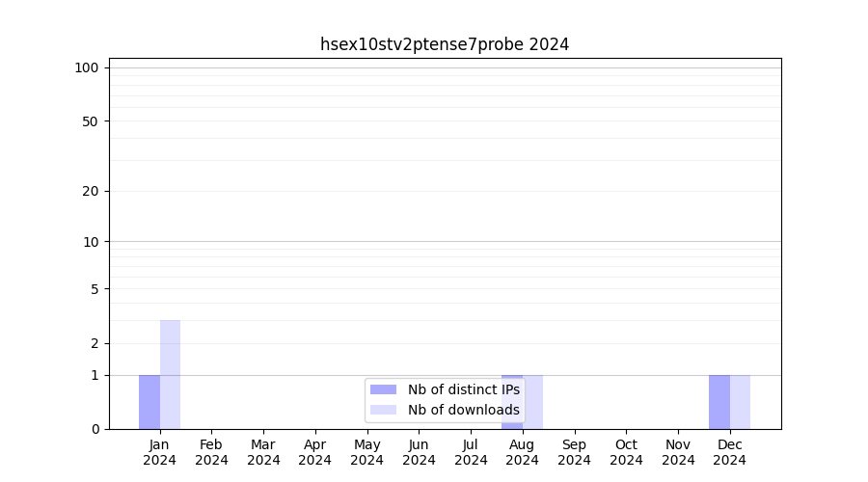Click the August downloads bar
868x482 pixels.
tap(533, 402)
